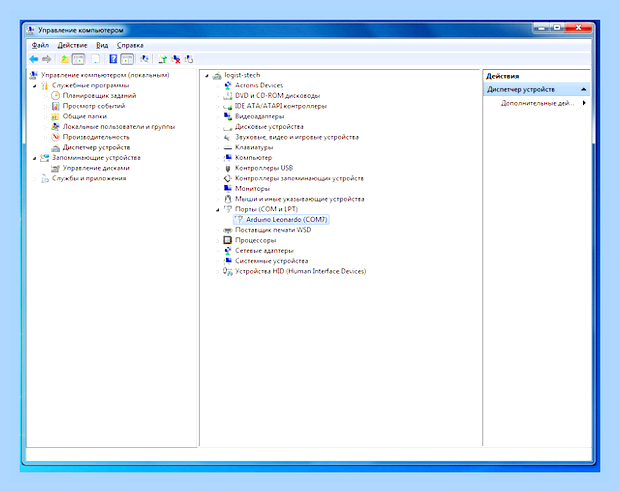Click Scan for hardware changes icon
This screenshot has height=492, width=620.
(x=144, y=59)
